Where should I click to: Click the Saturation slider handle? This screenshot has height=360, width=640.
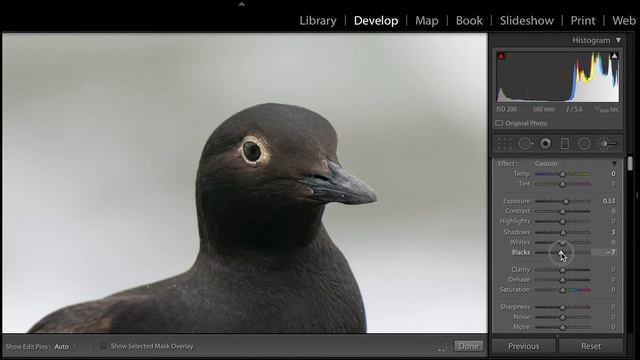563,290
